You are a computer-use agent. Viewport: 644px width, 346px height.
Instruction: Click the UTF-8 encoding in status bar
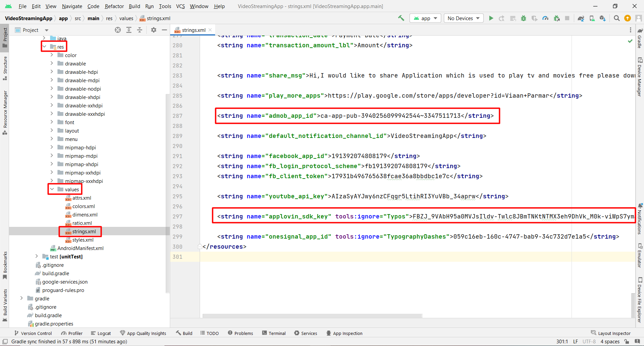click(589, 342)
